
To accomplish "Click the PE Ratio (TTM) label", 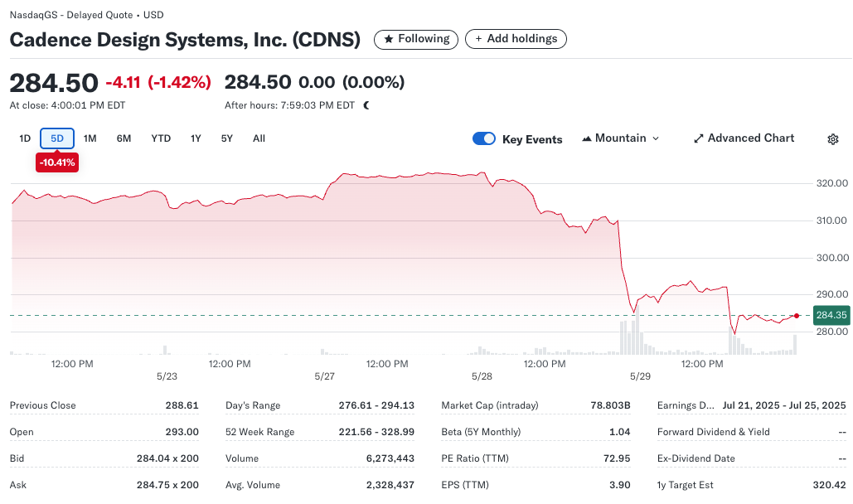I will click(x=475, y=458).
